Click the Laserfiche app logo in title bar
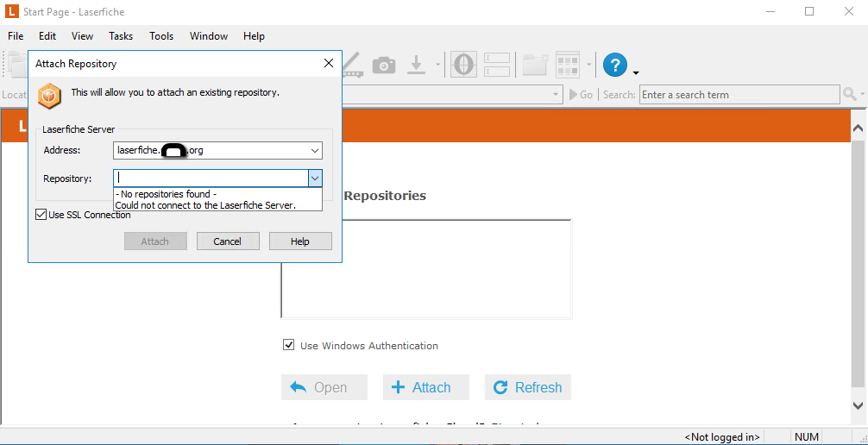 coord(10,11)
